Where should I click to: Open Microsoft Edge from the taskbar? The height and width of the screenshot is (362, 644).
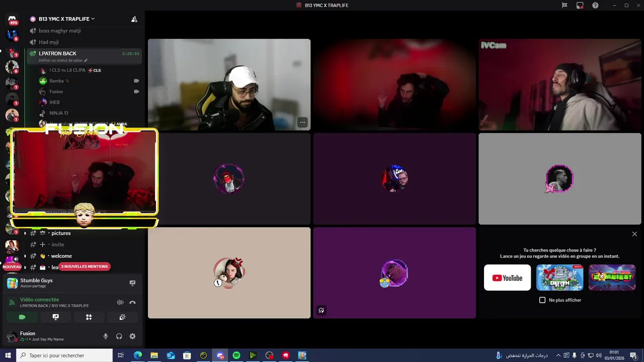pyautogui.click(x=138, y=355)
